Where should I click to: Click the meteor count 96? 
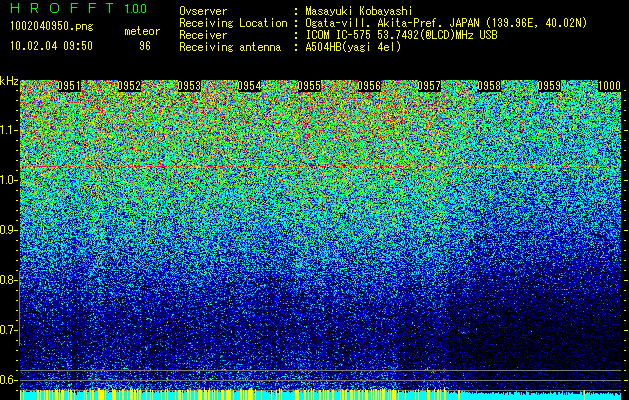(x=145, y=46)
